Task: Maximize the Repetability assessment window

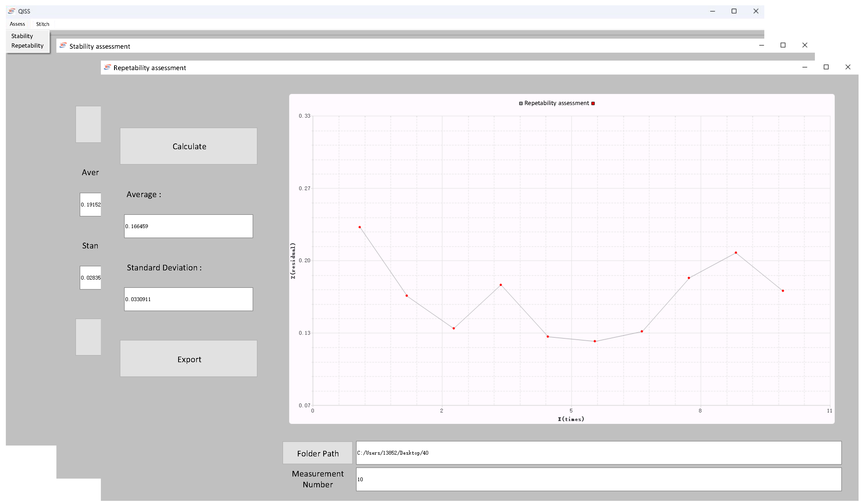Action: click(826, 67)
